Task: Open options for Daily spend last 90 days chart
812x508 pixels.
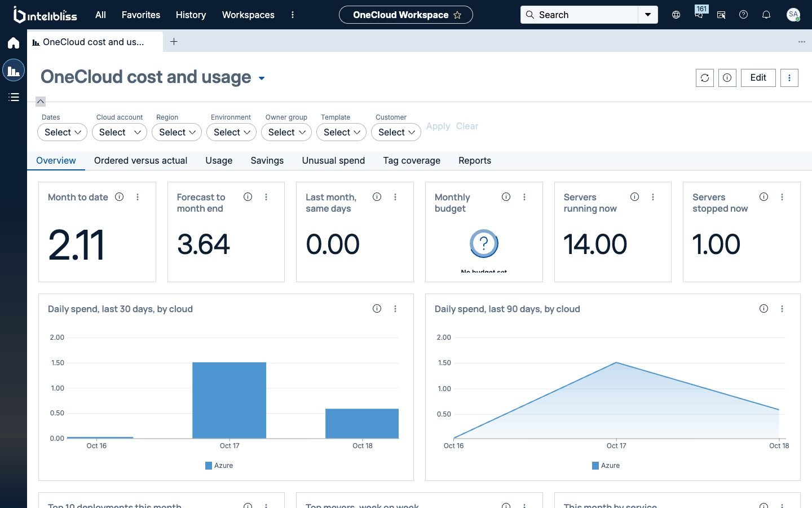Action: [x=782, y=309]
